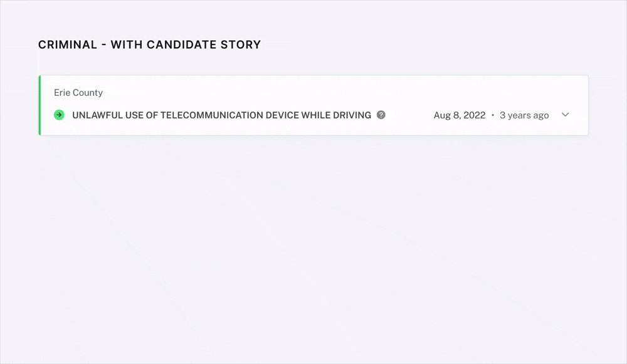Open the Unlawful Use of Telecommunication Device charge
Viewport: 627px width, 364px height.
[221, 115]
